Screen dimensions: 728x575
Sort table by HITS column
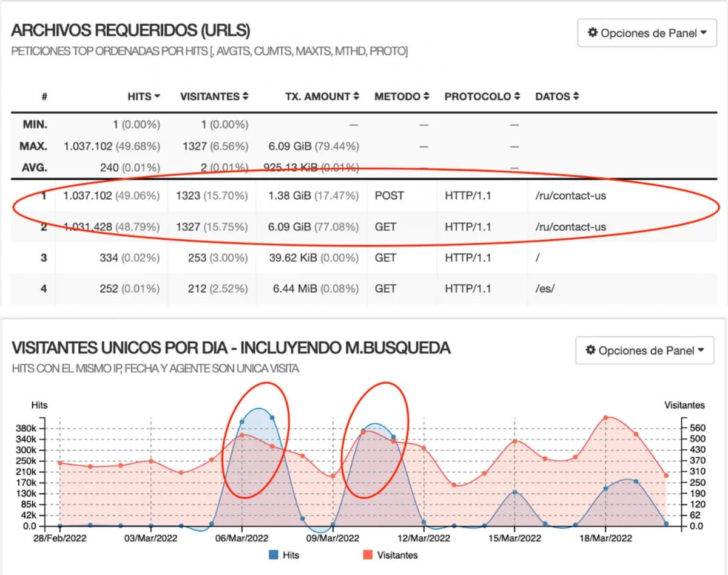143,97
